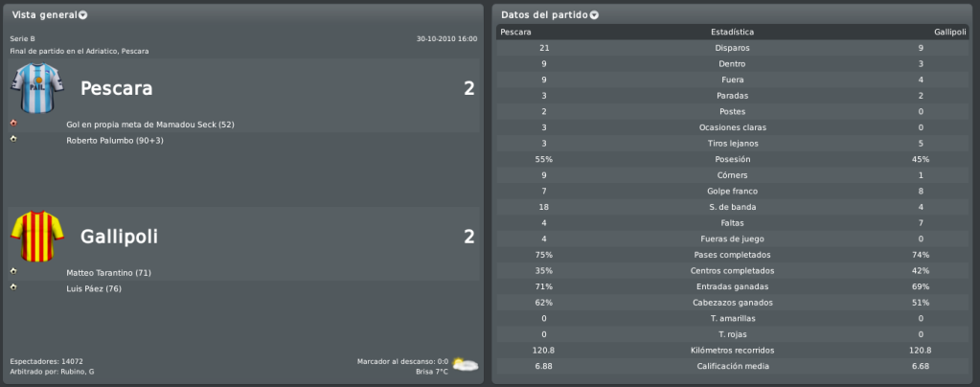
Task: Click the Gallipoli striped shirt icon
Action: pos(37,236)
